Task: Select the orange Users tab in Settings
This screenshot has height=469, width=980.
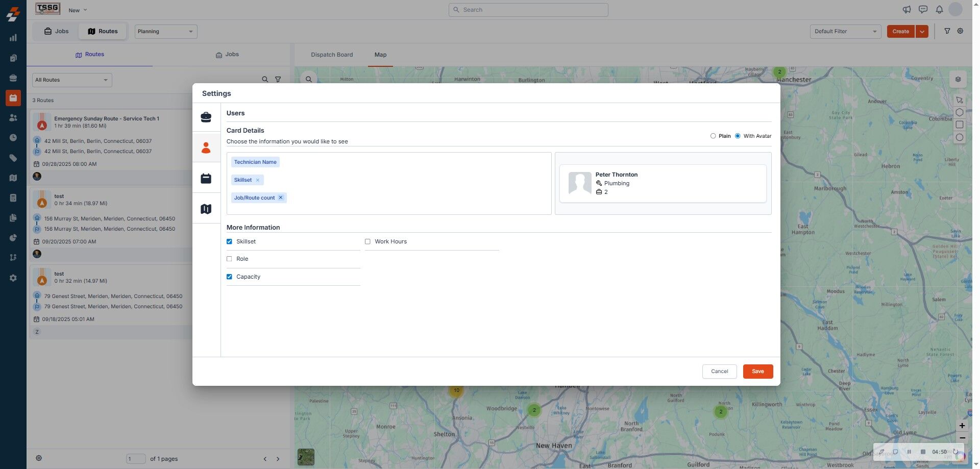Action: click(x=206, y=148)
